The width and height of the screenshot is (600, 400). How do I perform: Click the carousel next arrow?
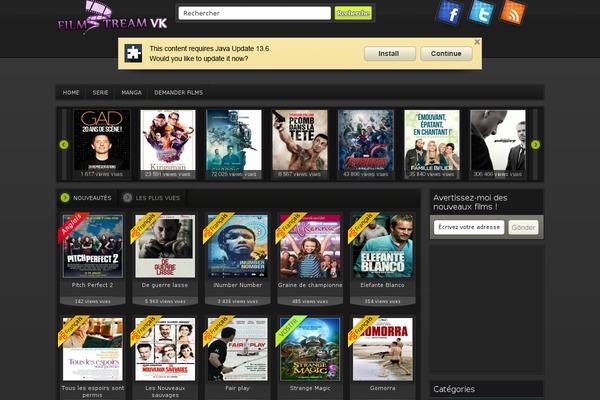click(x=535, y=145)
